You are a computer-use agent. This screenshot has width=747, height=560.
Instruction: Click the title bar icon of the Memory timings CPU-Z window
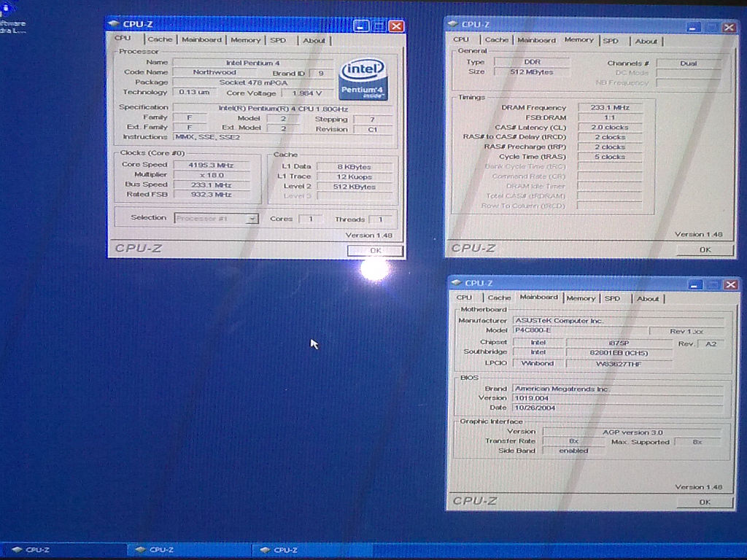452,24
